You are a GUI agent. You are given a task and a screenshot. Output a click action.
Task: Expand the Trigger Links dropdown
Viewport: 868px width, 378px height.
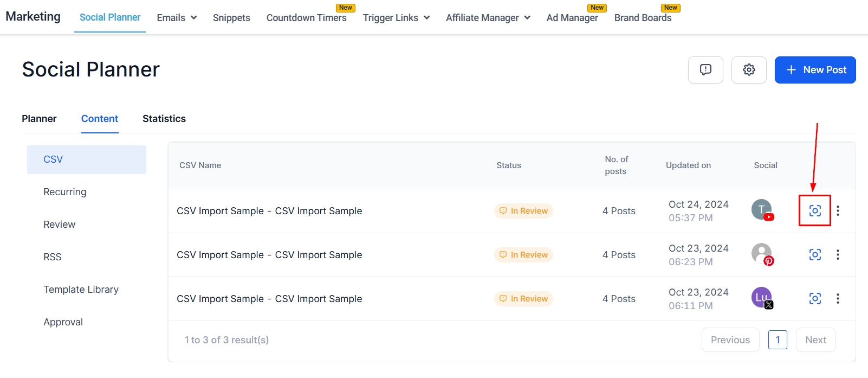pos(396,18)
